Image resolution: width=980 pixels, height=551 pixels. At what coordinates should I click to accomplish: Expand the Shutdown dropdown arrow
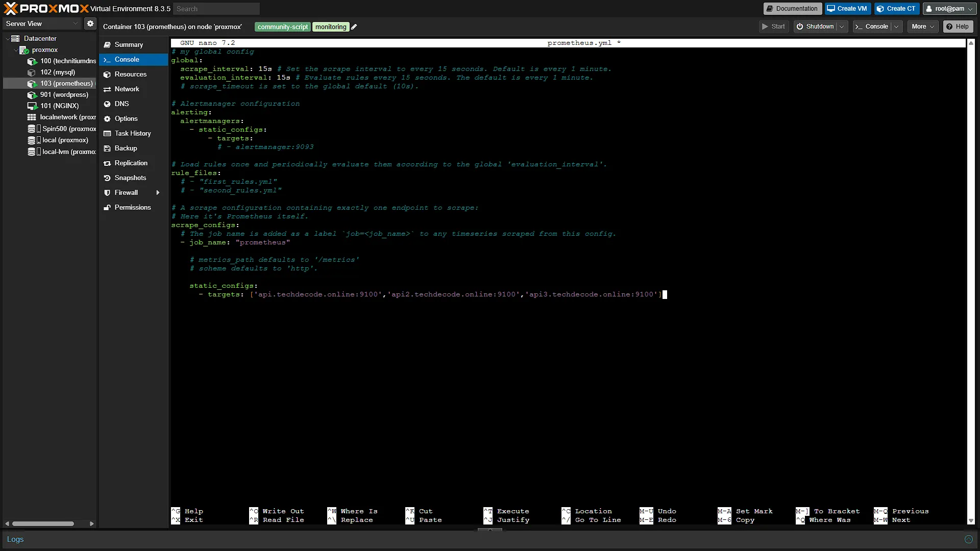pyautogui.click(x=841, y=27)
